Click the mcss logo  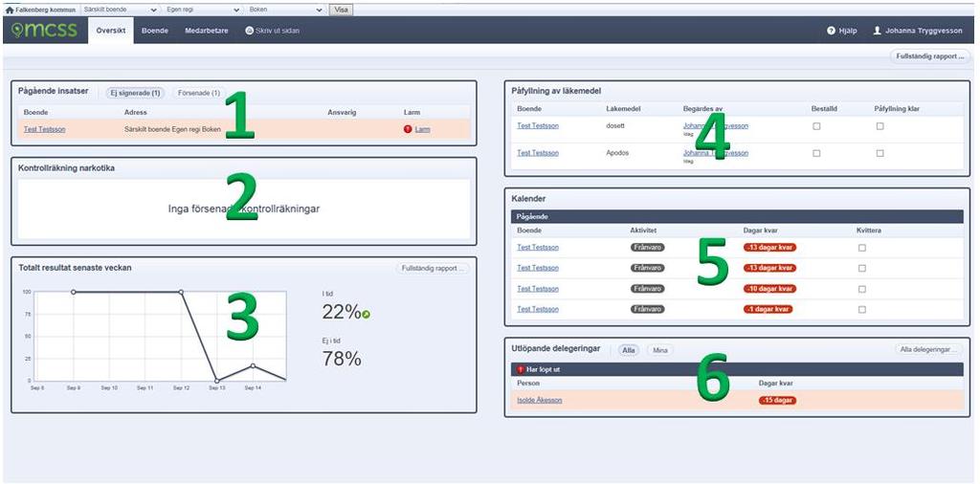point(44,30)
